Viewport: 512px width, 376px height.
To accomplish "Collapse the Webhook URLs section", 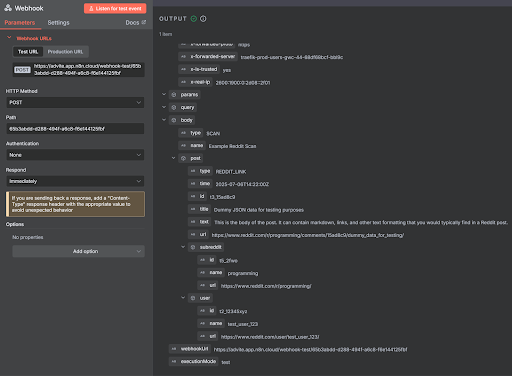I will (9, 38).
